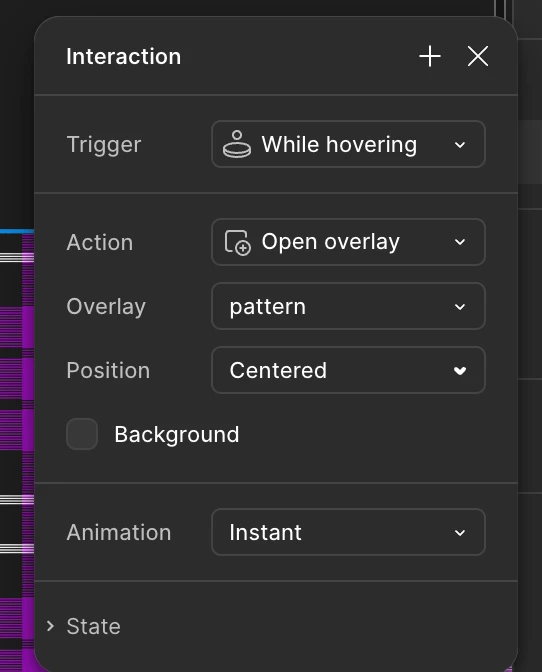Enable the Background checkbox
542x672 pixels.
(82, 434)
